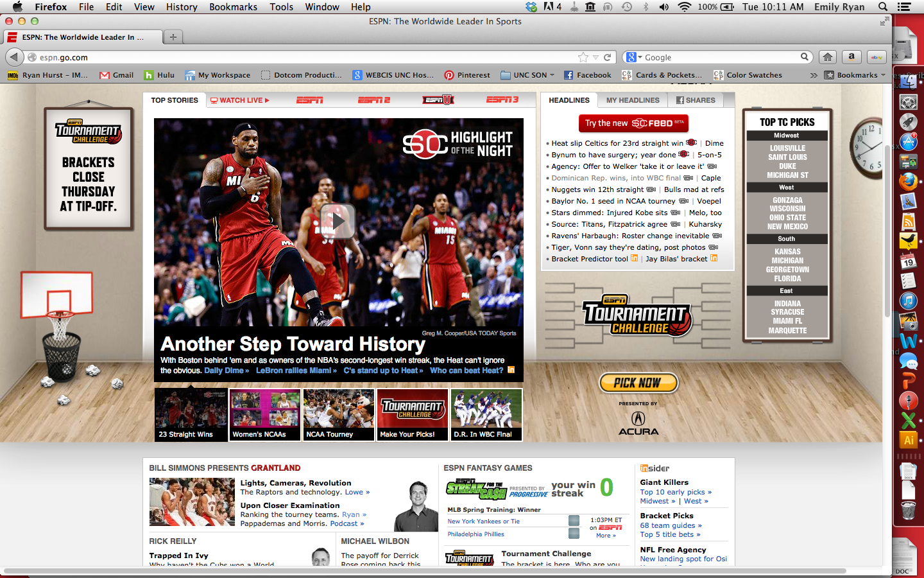Open the Daily Dime link
924x578 pixels.
[227, 371]
